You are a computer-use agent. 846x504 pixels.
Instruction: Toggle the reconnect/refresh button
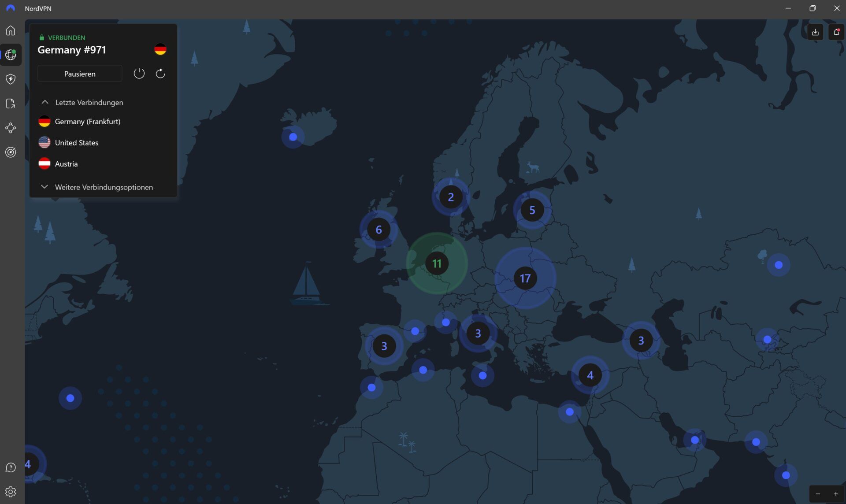(160, 73)
